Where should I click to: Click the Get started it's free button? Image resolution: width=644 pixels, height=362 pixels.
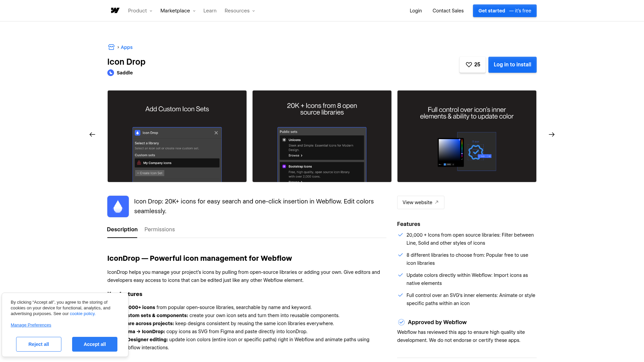pos(504,11)
